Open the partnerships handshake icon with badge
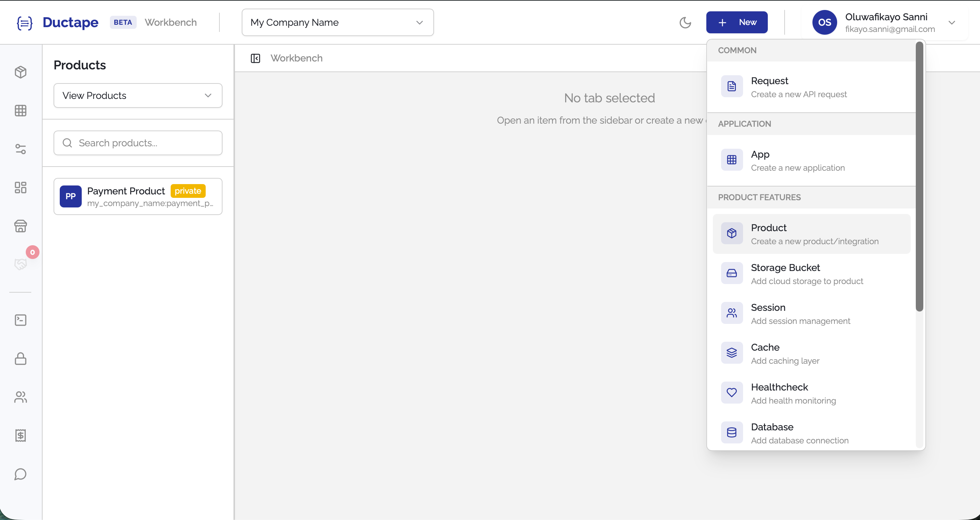 point(21,264)
